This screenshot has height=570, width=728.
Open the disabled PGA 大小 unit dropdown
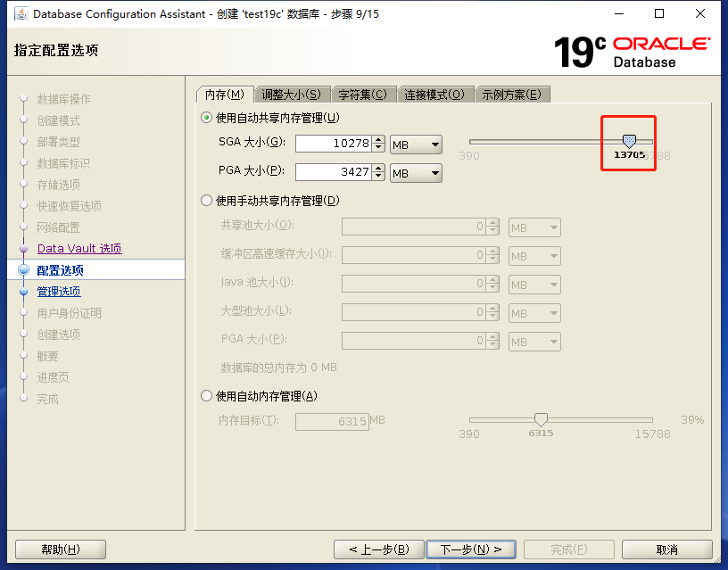click(x=534, y=342)
